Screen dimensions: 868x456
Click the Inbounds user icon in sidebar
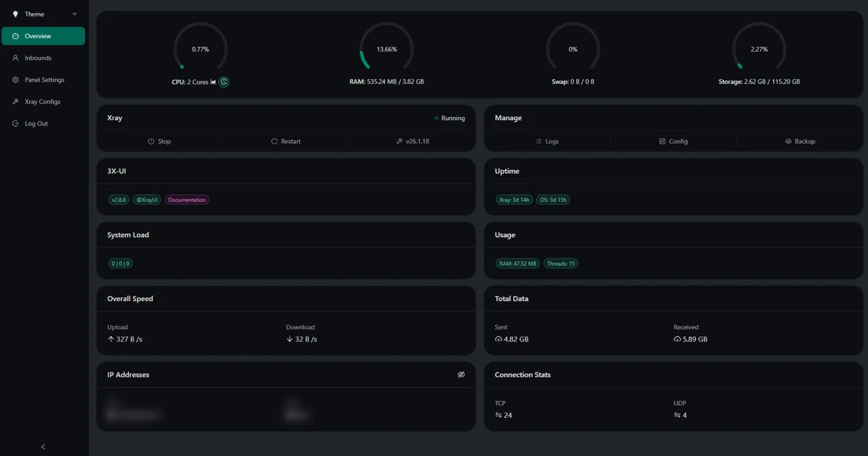pyautogui.click(x=16, y=58)
